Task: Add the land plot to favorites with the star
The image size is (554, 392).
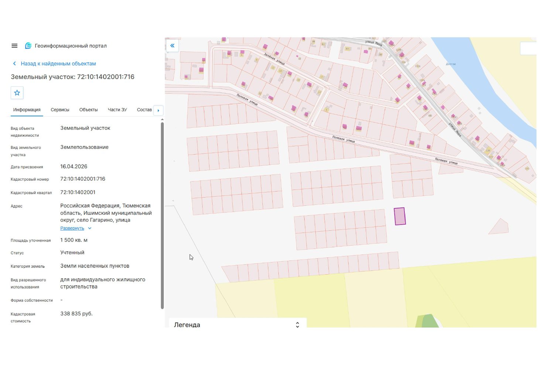Action: 17,93
